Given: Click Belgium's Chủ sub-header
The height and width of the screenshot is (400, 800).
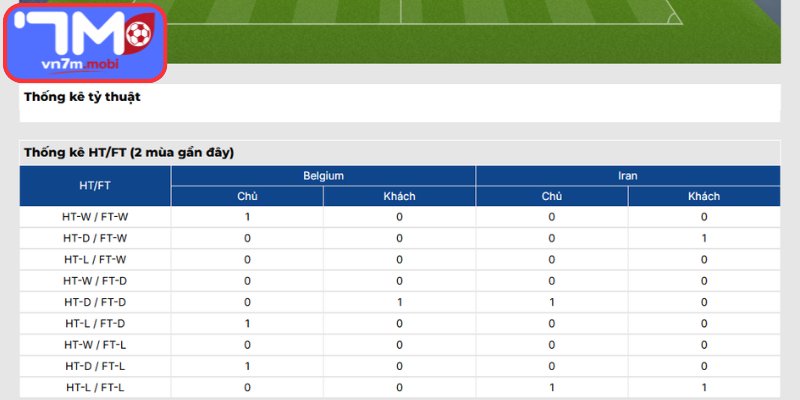Looking at the screenshot, I should [x=247, y=196].
